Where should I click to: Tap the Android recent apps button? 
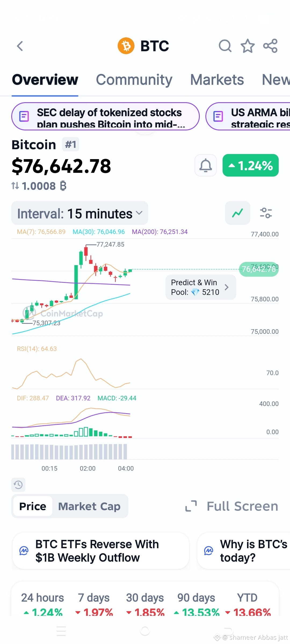pos(61,631)
